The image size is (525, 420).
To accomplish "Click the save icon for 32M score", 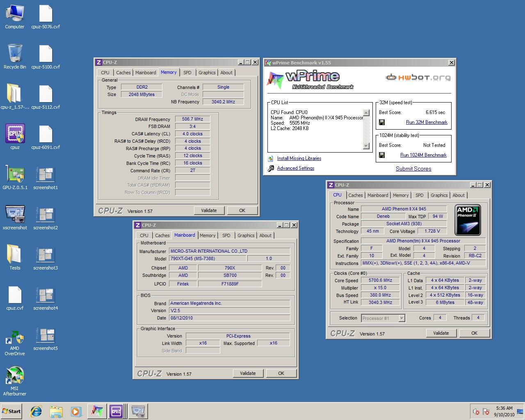I will (x=382, y=122).
